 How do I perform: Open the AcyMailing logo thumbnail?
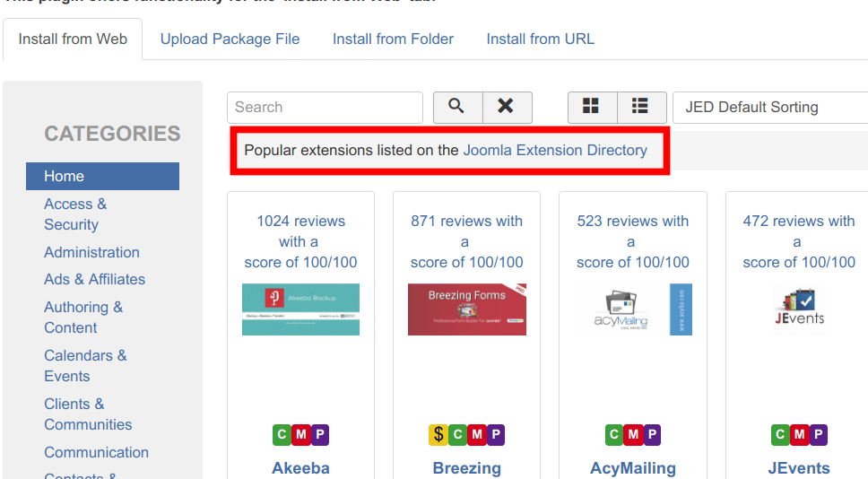(633, 309)
